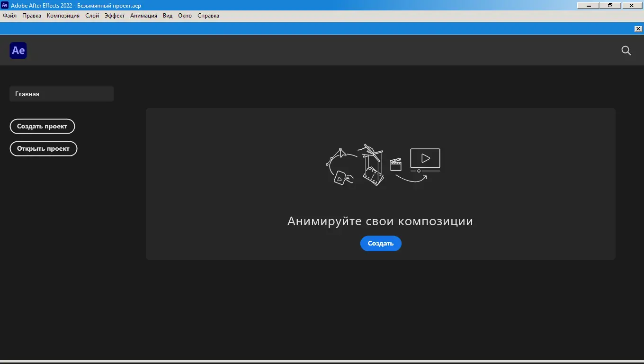Image resolution: width=644 pixels, height=364 pixels.
Task: Open the Слой menu
Action: click(x=92, y=16)
